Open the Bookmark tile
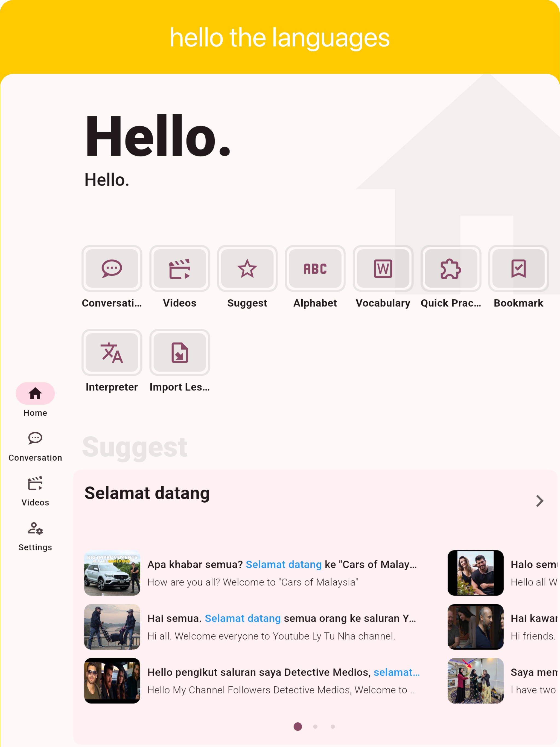 [518, 269]
